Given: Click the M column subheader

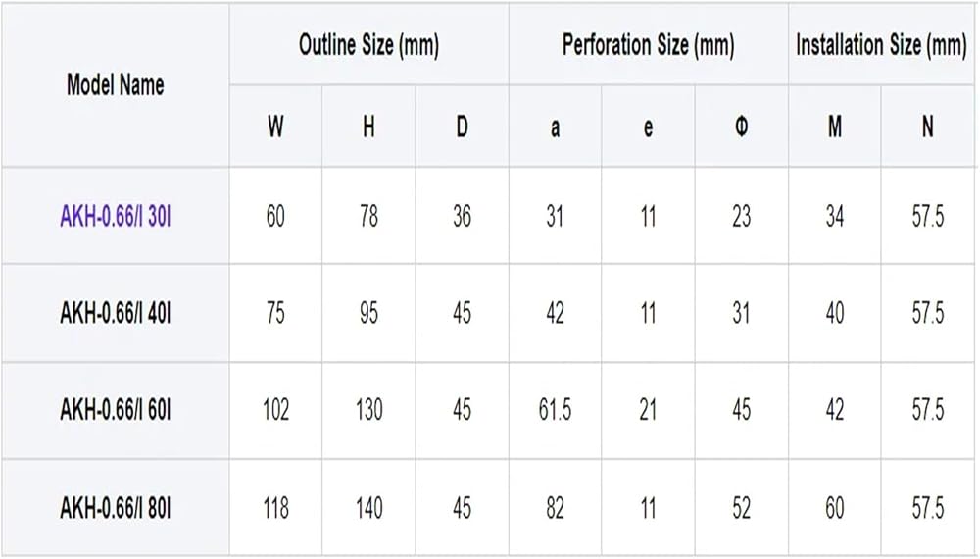Looking at the screenshot, I should coord(834,127).
